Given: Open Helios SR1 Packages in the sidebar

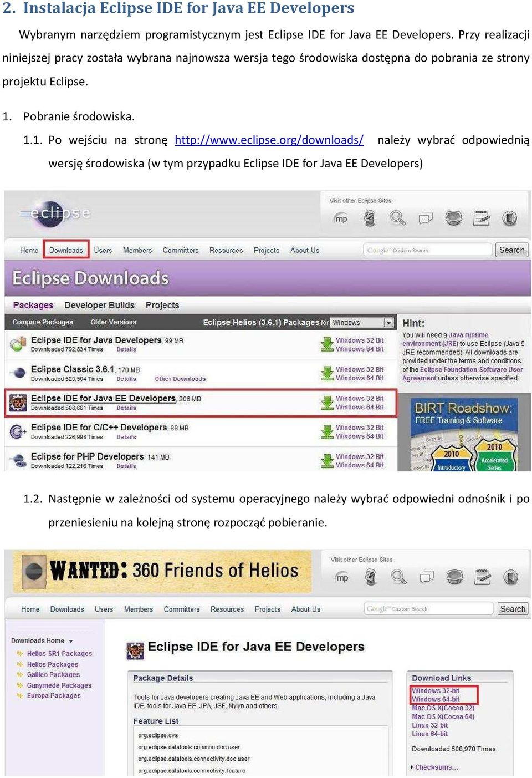Looking at the screenshot, I should [59, 654].
